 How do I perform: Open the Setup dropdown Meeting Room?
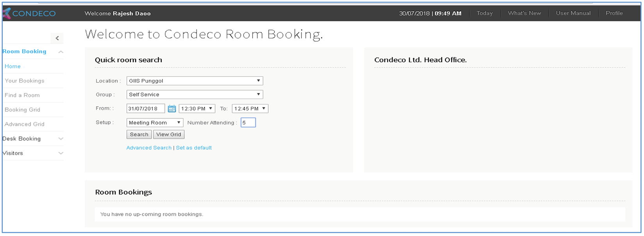click(155, 123)
